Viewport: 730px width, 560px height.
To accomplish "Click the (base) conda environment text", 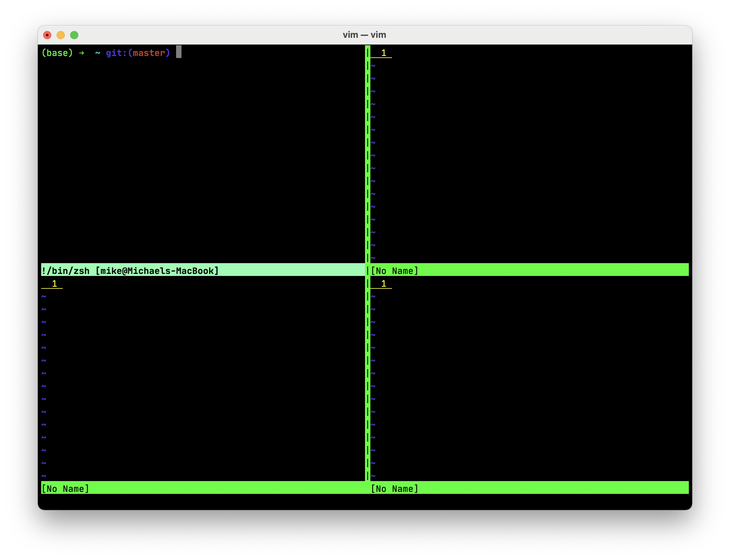I will 57,53.
